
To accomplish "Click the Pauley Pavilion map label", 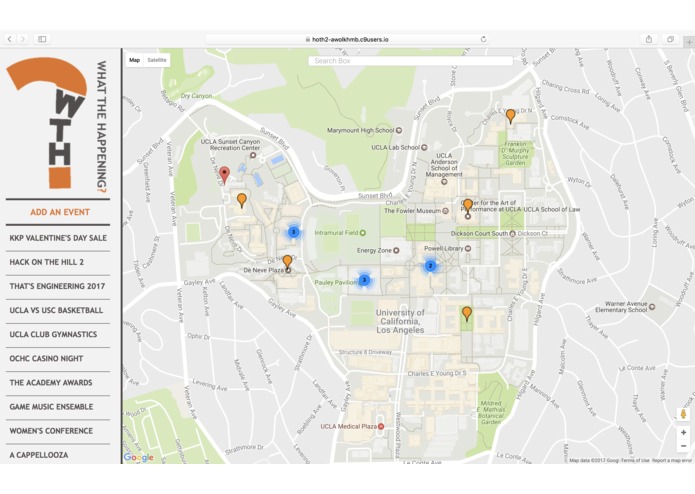I will pyautogui.click(x=336, y=282).
